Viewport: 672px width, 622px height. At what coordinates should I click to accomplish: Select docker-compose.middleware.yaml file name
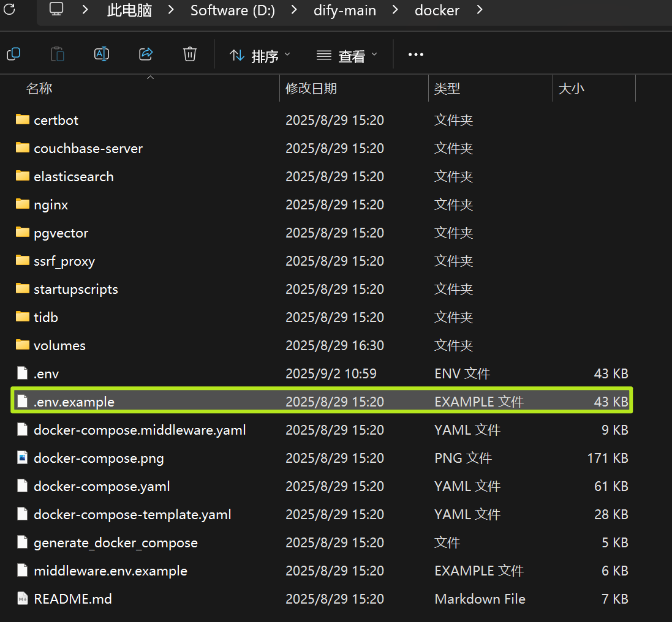tap(140, 430)
